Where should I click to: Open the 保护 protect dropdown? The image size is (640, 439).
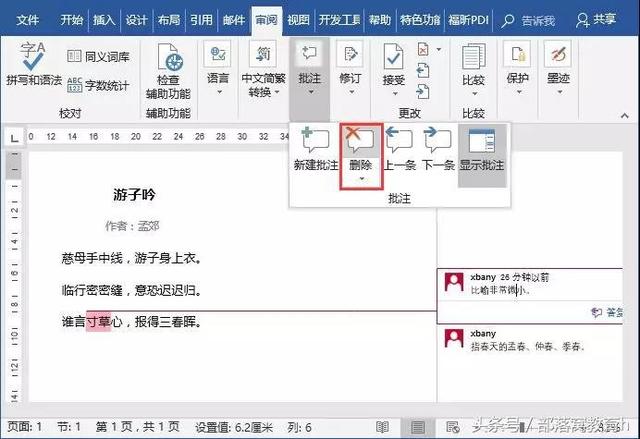click(x=518, y=68)
